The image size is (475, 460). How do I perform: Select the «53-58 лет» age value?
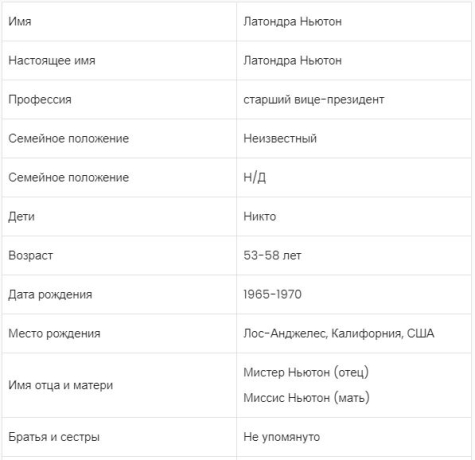click(272, 256)
